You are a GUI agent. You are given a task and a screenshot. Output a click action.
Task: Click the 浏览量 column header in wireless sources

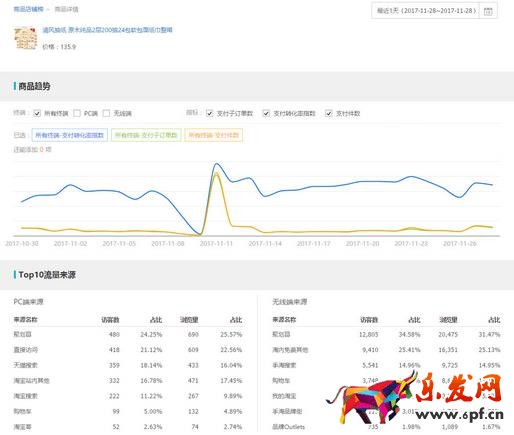point(448,320)
